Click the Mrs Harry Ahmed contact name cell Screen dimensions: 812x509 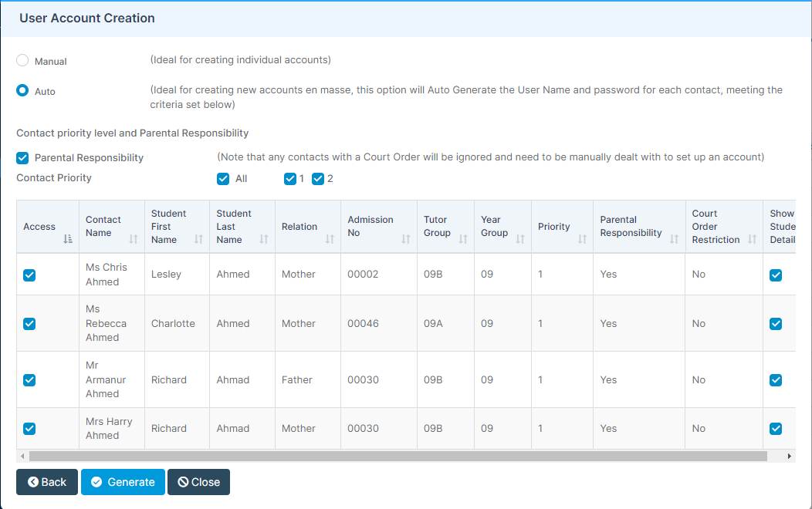(x=112, y=428)
